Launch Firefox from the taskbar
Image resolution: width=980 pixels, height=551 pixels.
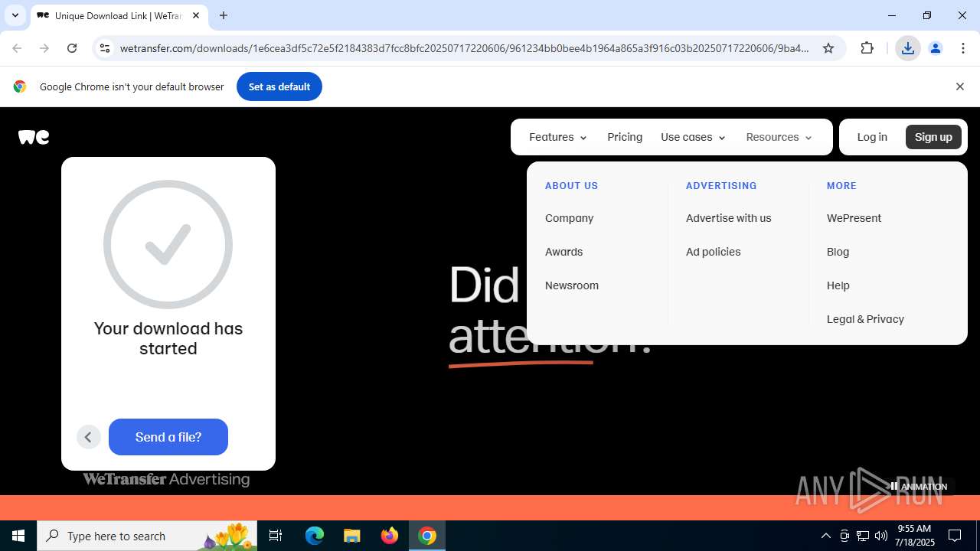pos(390,536)
